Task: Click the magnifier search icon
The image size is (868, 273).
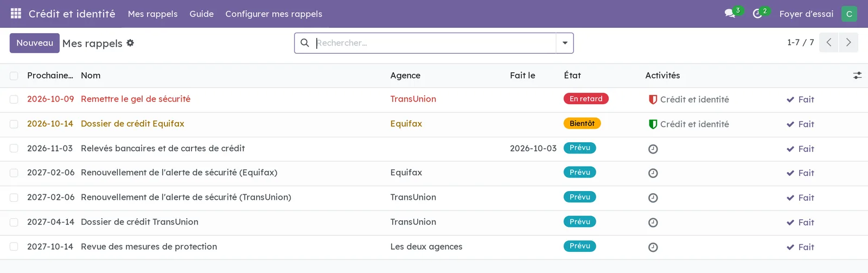Action: tap(305, 43)
